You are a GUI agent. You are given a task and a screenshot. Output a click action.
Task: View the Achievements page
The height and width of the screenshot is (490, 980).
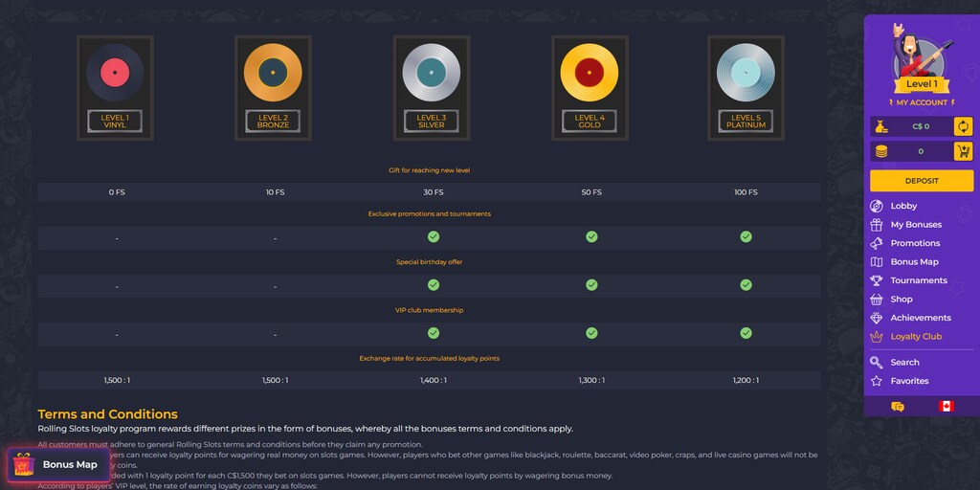[x=920, y=318]
